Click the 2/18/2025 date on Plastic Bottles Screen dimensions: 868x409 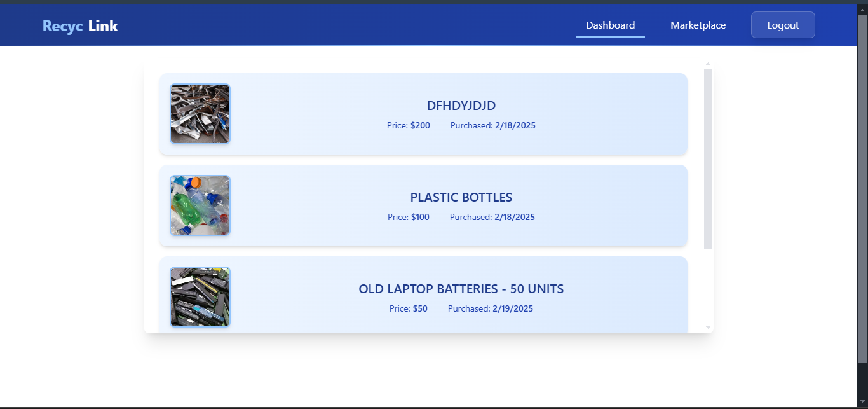click(x=514, y=217)
